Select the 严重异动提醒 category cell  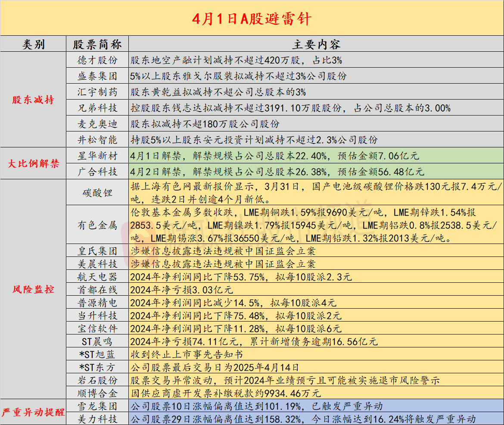tap(33, 412)
